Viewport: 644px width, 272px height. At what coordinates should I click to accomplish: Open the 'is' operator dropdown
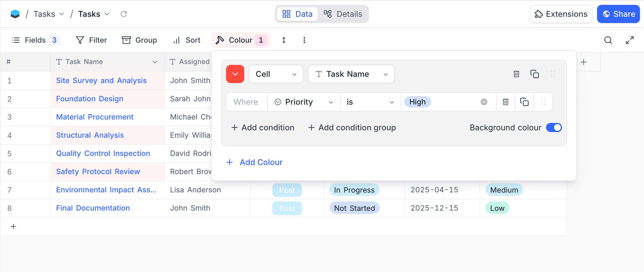370,102
